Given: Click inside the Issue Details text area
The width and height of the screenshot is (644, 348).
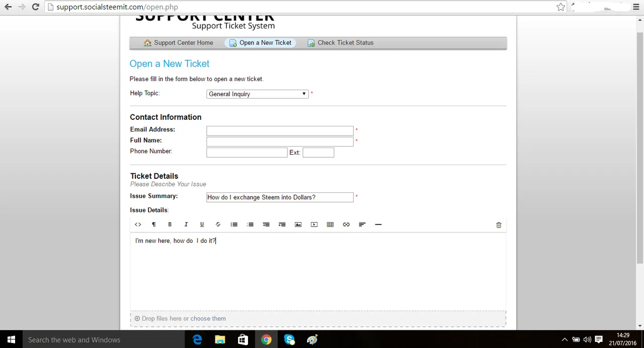Looking at the screenshot, I should tap(318, 272).
